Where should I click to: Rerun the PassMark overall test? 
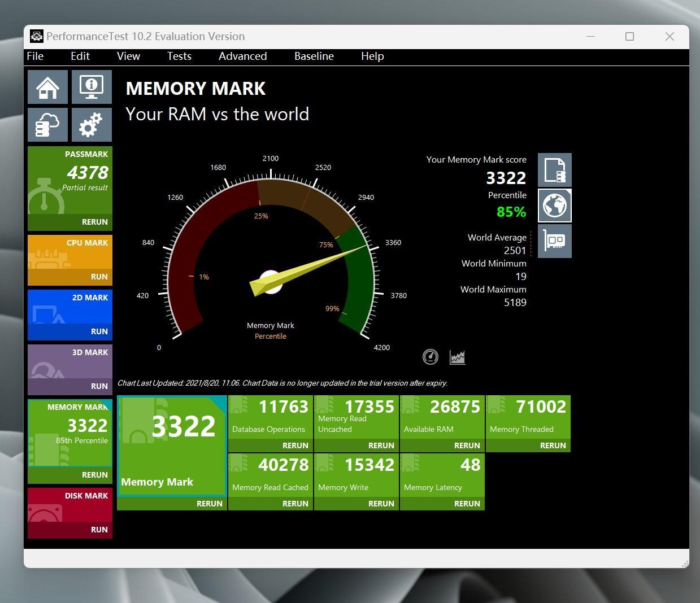tap(70, 222)
